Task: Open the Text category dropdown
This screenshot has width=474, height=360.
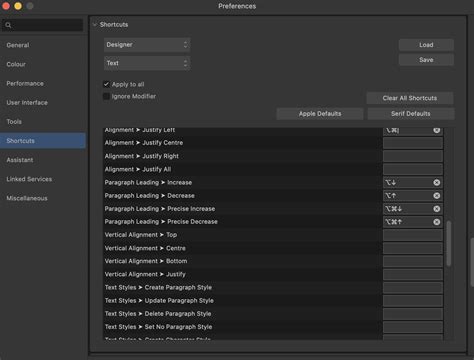Action: coord(147,63)
